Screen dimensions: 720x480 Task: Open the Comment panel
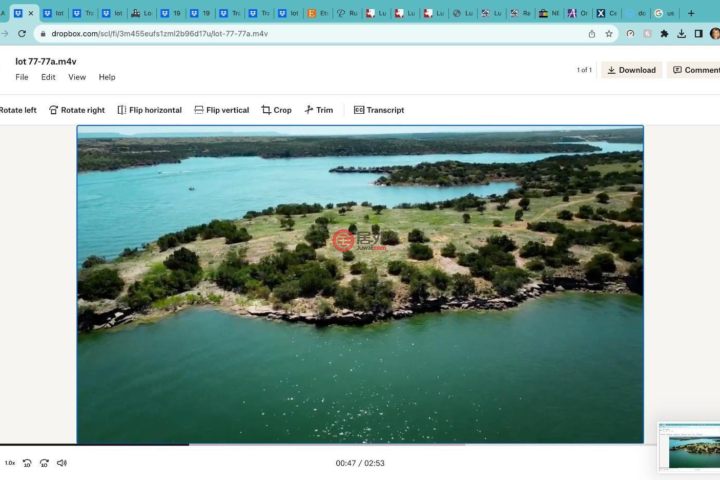696,70
